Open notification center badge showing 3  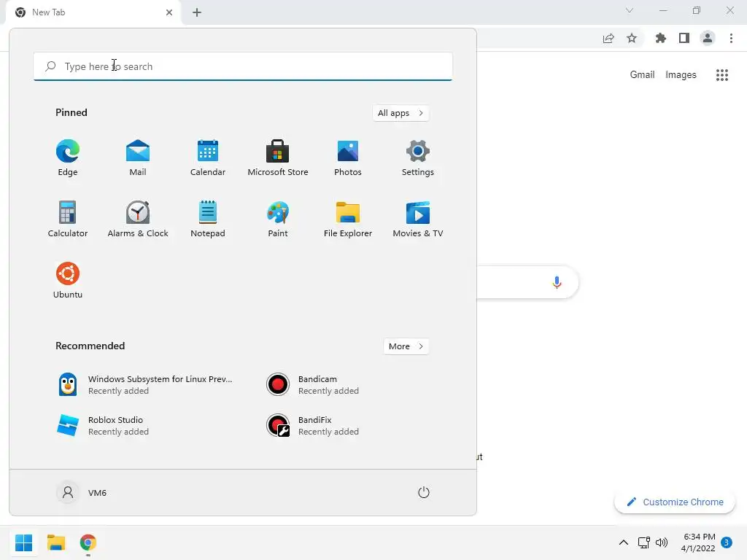(727, 542)
